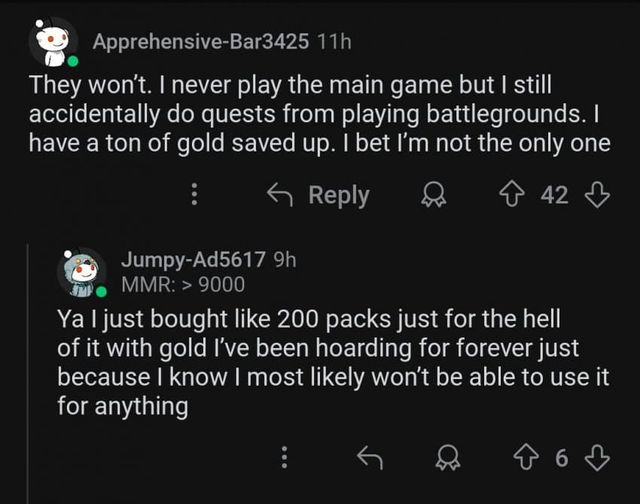Open JumpyAd5617 username link
Screen dimensions: 640x504
click(x=192, y=260)
